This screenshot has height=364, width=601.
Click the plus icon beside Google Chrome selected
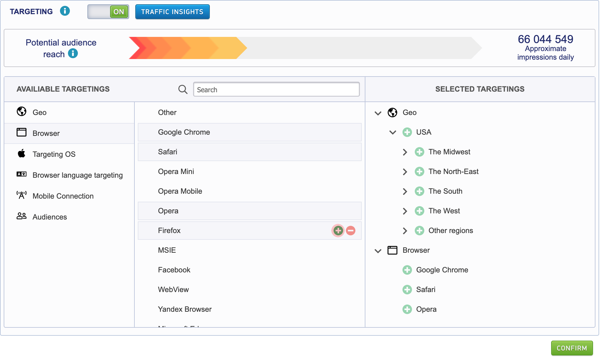pyautogui.click(x=407, y=270)
